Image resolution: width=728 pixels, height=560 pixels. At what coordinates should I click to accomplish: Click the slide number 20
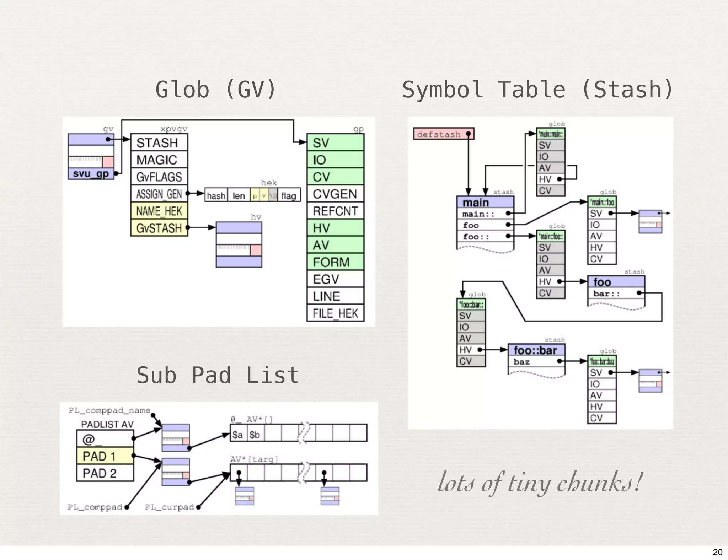click(x=717, y=552)
